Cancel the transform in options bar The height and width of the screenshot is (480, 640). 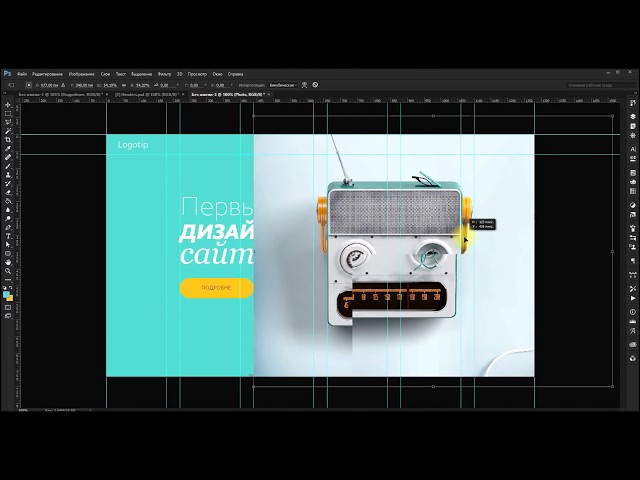point(315,85)
